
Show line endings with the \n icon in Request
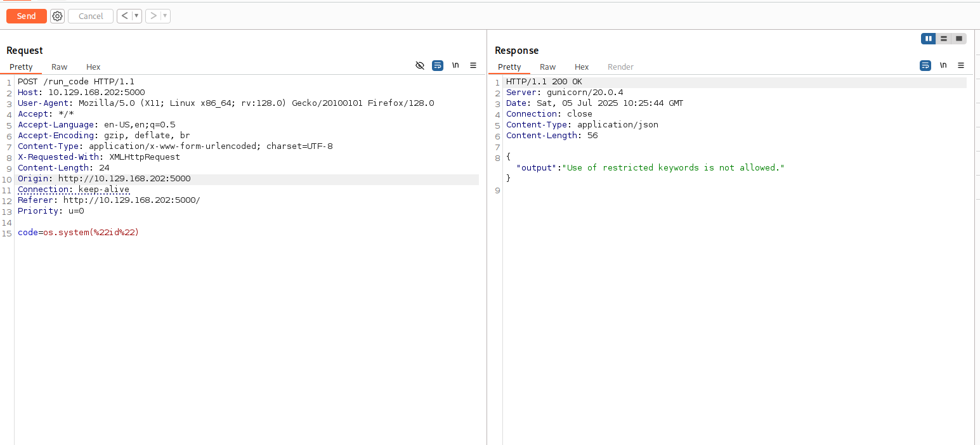point(455,65)
